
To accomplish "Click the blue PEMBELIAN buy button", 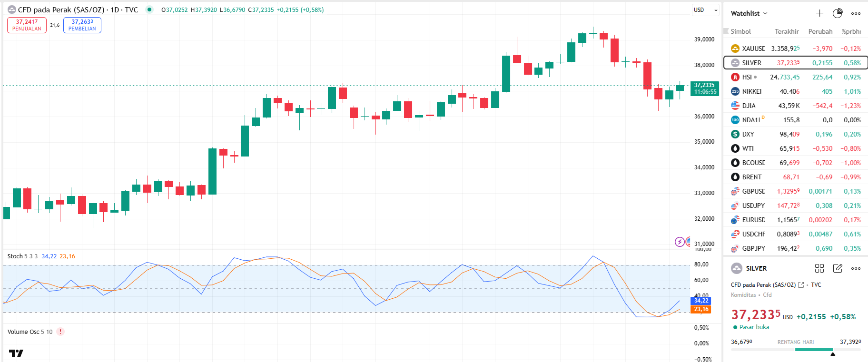I will point(82,25).
